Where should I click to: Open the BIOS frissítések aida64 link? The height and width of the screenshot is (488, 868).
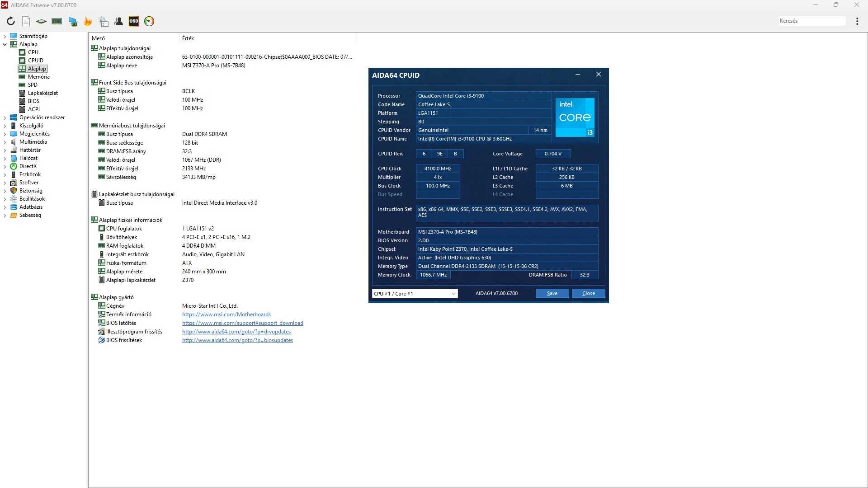point(237,340)
